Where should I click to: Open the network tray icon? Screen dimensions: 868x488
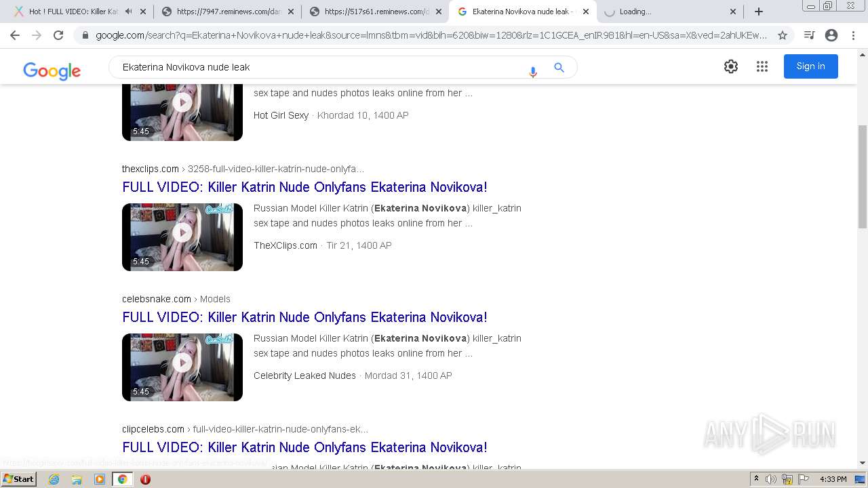(x=787, y=479)
